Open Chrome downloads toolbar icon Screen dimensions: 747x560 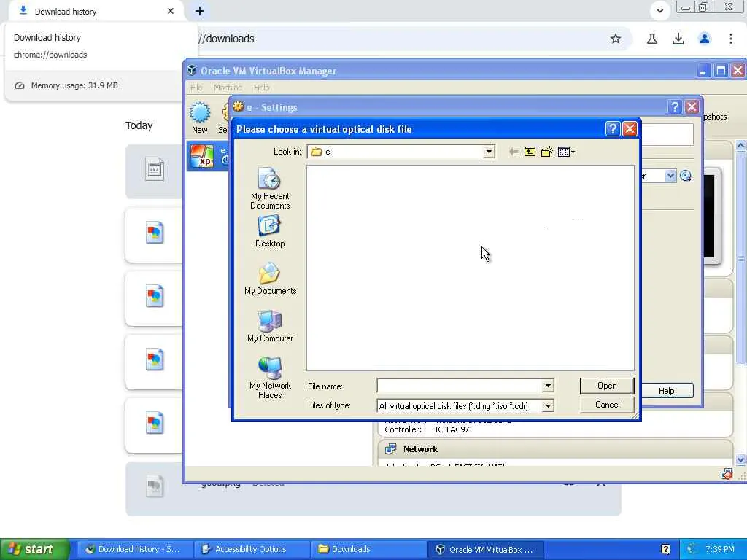coord(678,39)
